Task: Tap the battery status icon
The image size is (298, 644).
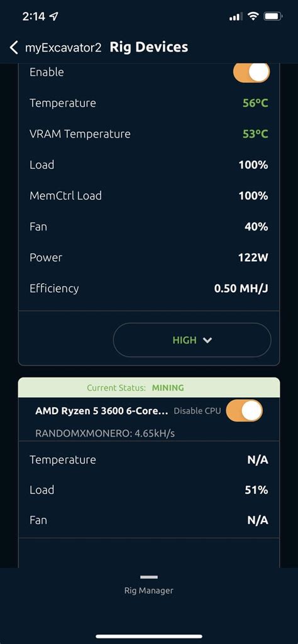Action: click(x=273, y=17)
